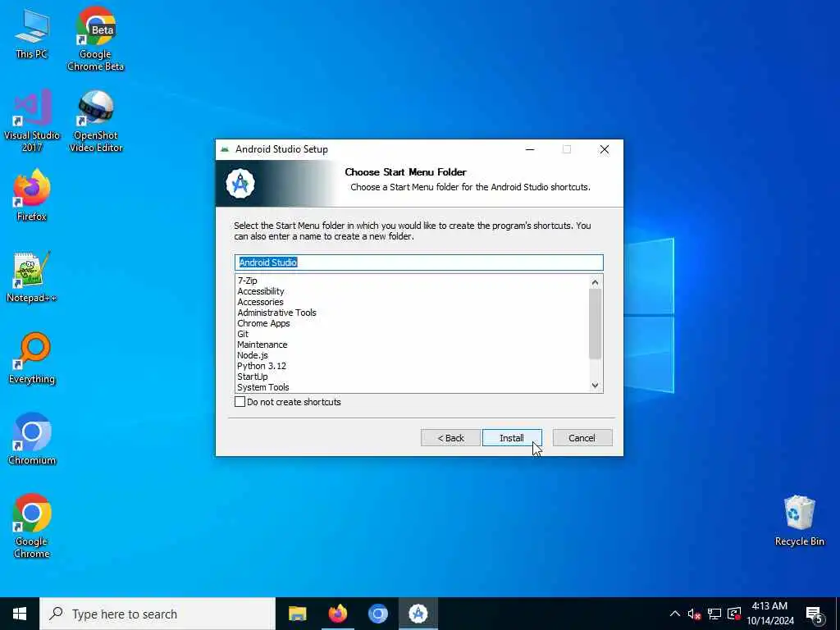Screen dimensions: 840x630
Task: Click the folder list scroll up arrow
Action: pos(596,282)
